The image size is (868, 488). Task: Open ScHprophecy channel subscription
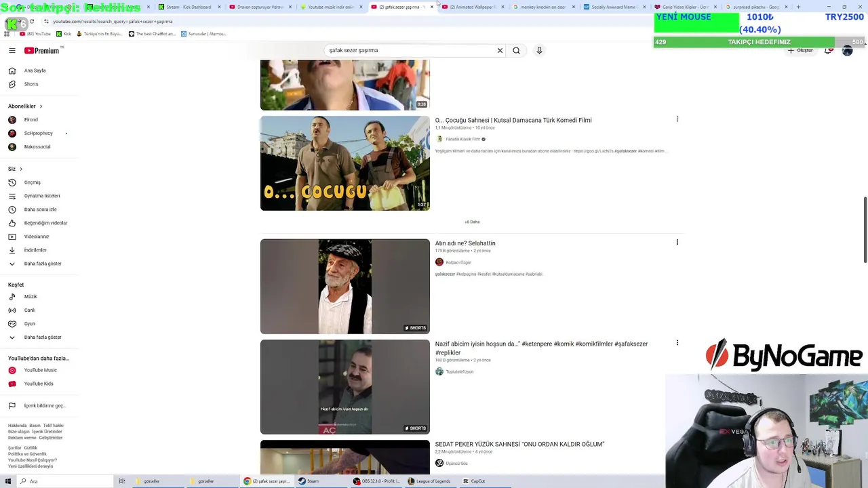coord(38,134)
